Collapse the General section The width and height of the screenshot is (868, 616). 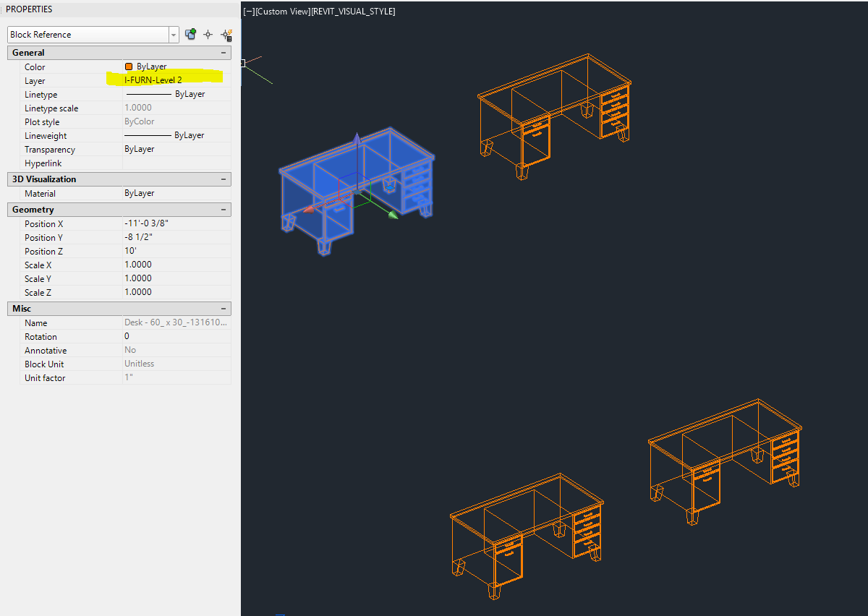point(223,52)
